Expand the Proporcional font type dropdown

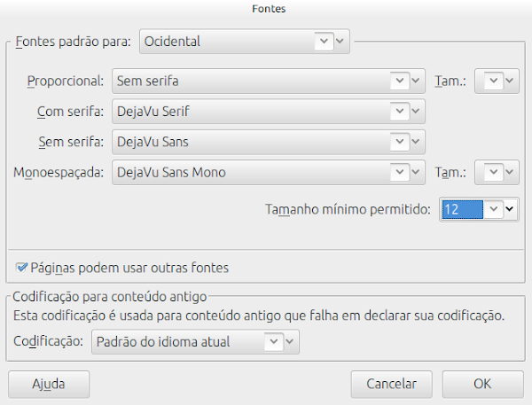click(x=269, y=81)
